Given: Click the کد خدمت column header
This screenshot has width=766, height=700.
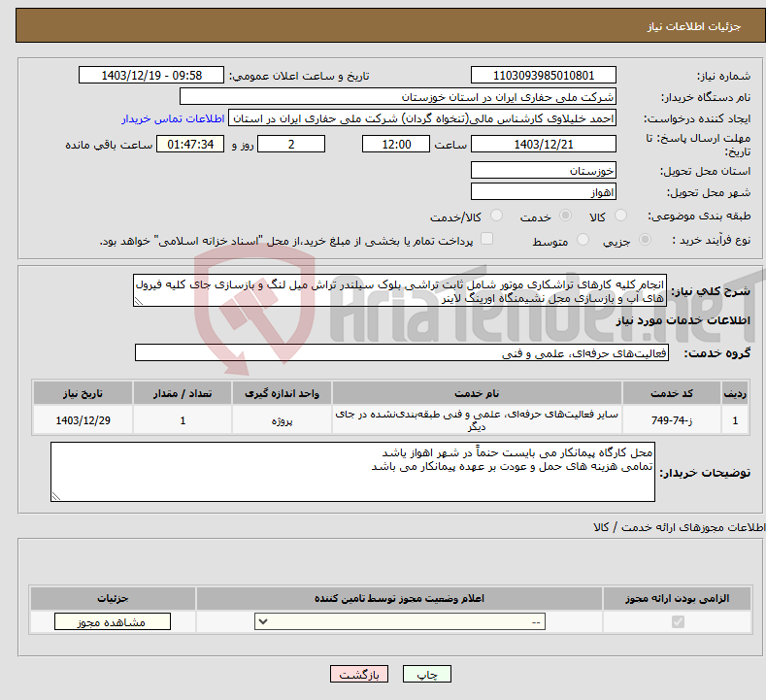Looking at the screenshot, I should pos(672,393).
